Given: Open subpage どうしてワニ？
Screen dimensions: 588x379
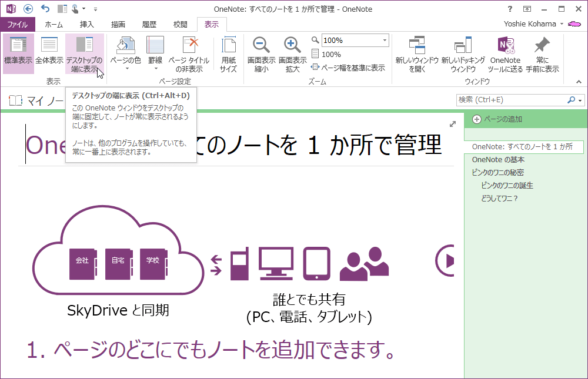Looking at the screenshot, I should [x=499, y=198].
